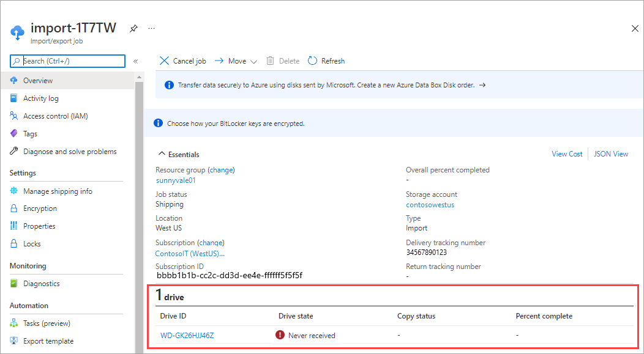Pin the import-1T7TW blade

point(133,28)
